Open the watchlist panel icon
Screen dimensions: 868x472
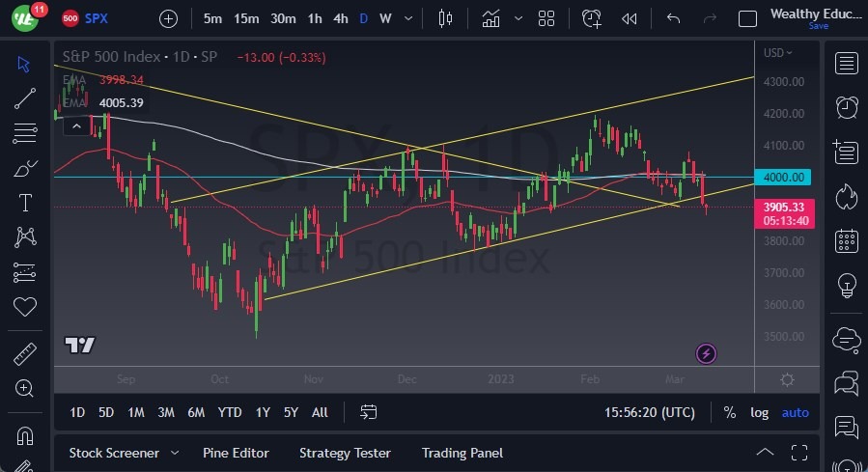(x=847, y=64)
